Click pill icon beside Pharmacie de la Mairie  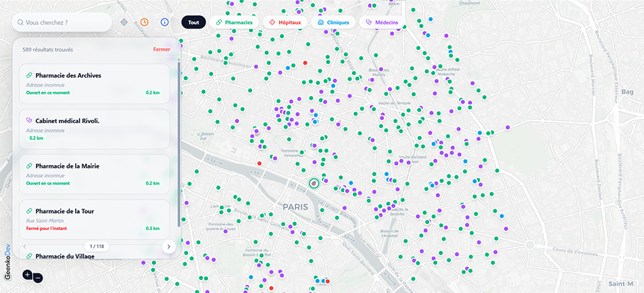click(x=29, y=166)
